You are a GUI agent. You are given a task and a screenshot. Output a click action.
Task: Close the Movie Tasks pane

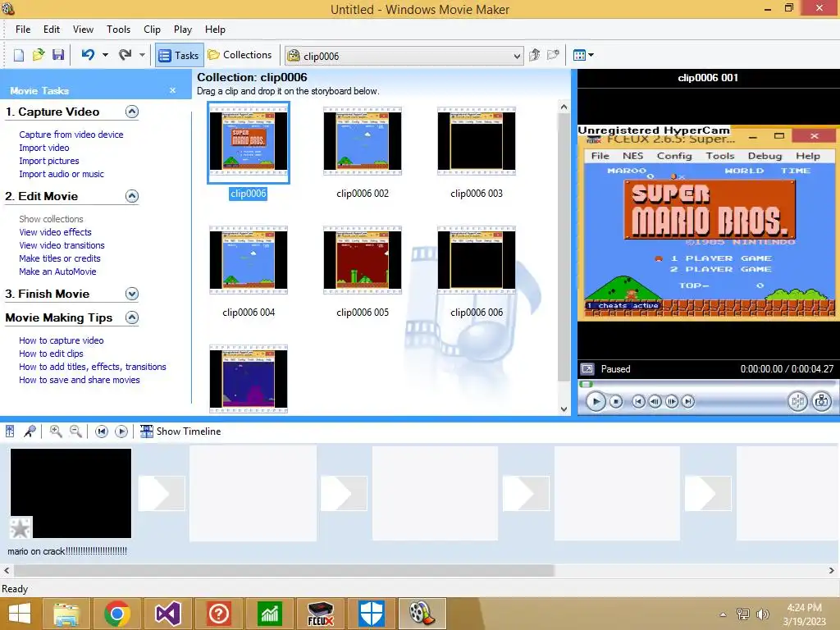point(172,90)
